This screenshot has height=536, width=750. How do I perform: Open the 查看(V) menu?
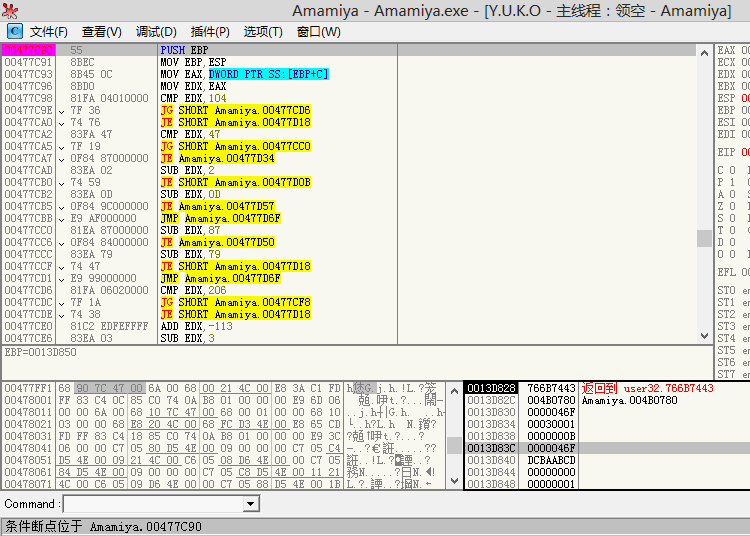pyautogui.click(x=102, y=32)
